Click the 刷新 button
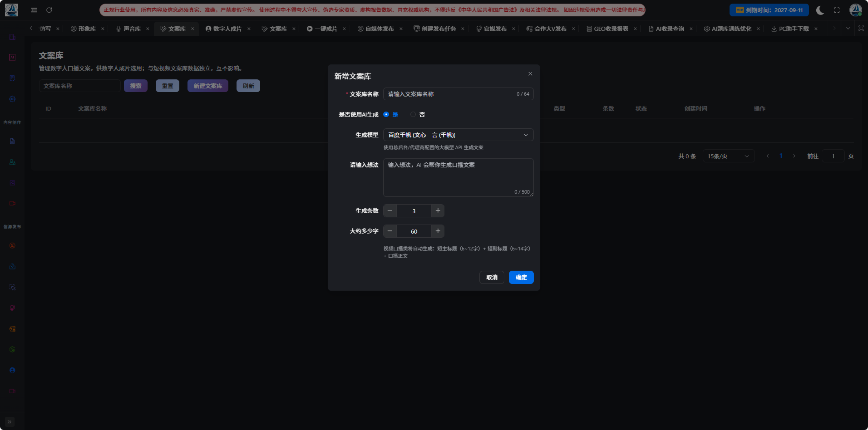868x430 pixels. click(248, 86)
